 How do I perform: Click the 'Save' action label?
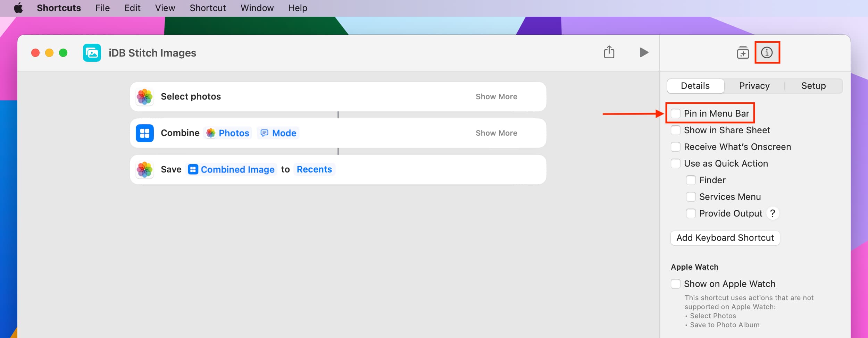click(171, 169)
